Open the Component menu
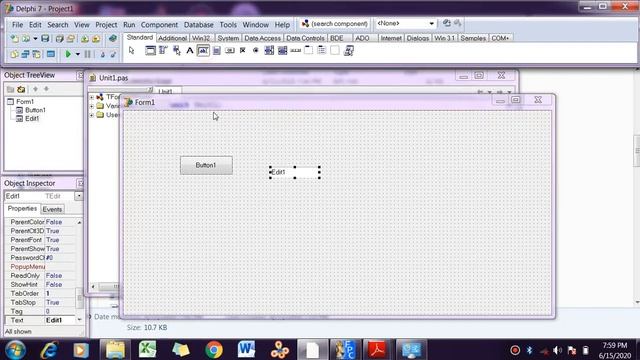The width and height of the screenshot is (640, 360). pos(159,25)
